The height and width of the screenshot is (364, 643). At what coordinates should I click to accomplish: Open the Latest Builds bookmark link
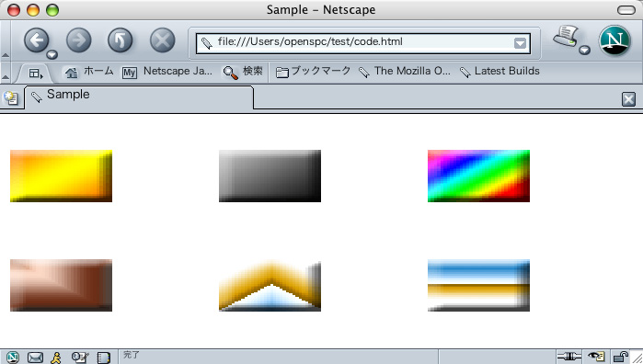[499, 72]
